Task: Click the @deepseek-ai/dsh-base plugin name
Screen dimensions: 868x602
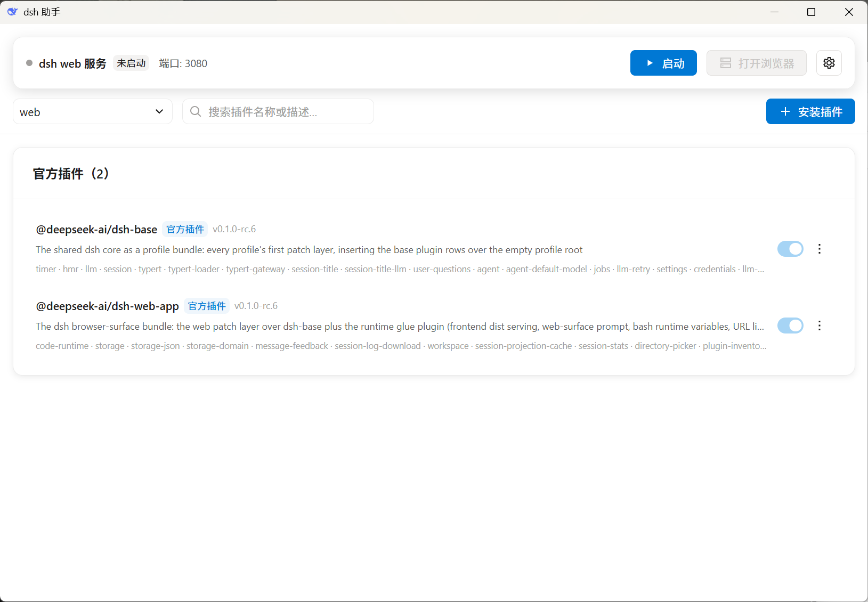Action: coord(96,230)
